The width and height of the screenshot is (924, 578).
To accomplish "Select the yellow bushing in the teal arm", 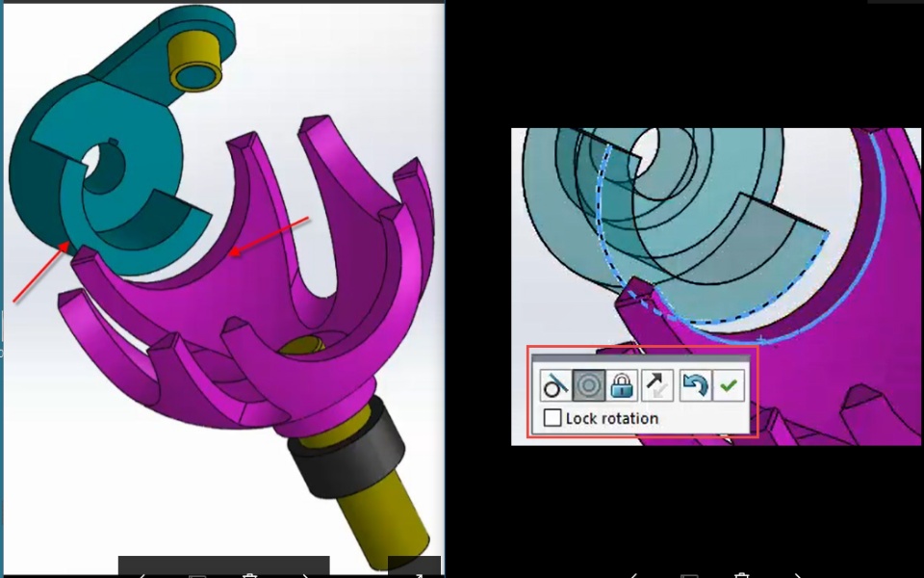I will pos(196,60).
